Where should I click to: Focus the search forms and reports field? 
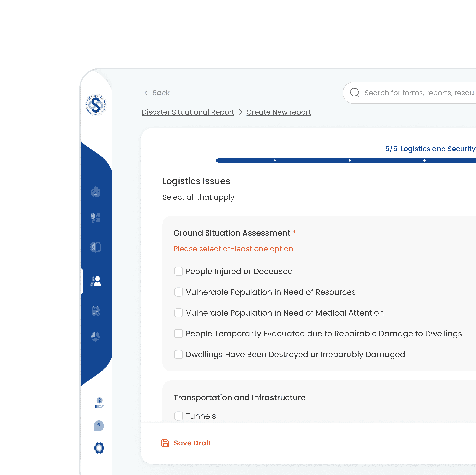tap(419, 93)
